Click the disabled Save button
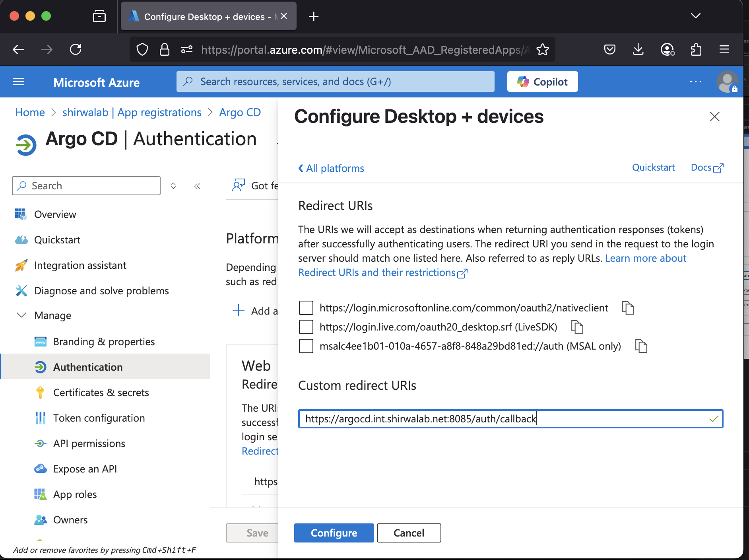This screenshot has height=560, width=749. (253, 533)
